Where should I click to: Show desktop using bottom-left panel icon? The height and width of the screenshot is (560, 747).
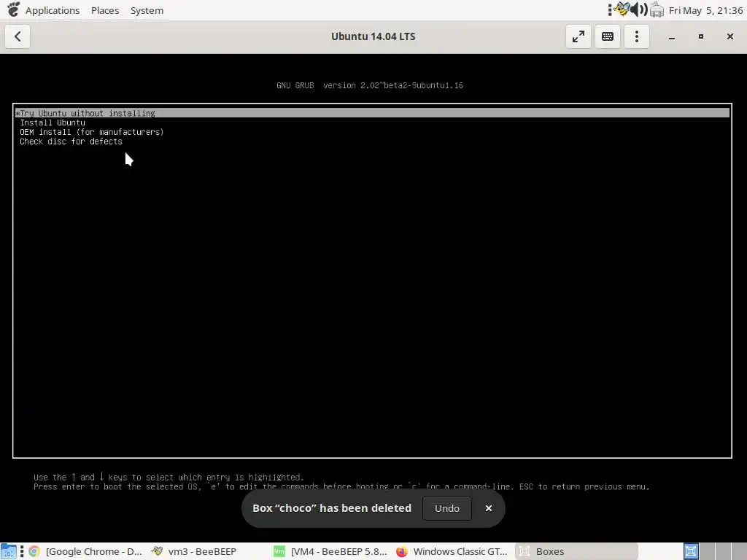pyautogui.click(x=9, y=551)
